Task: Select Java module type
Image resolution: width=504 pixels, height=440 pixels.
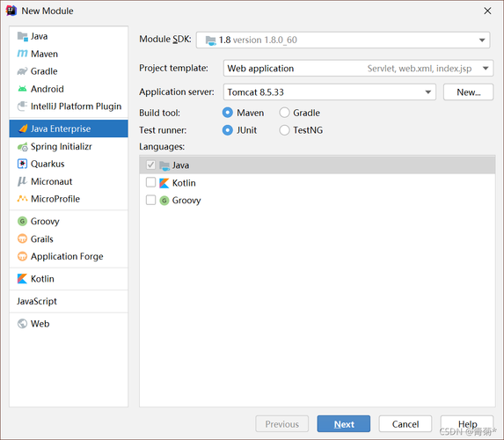Action: (69, 36)
